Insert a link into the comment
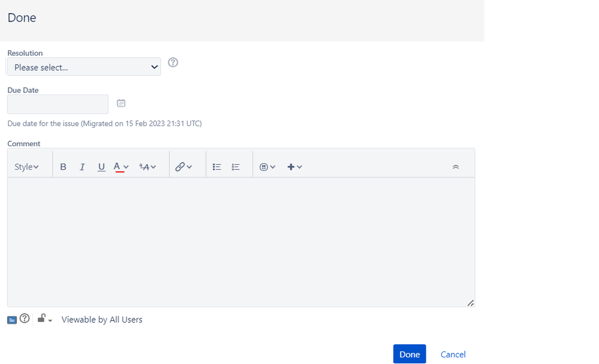Screen dimensions: 599x364 point(183,166)
